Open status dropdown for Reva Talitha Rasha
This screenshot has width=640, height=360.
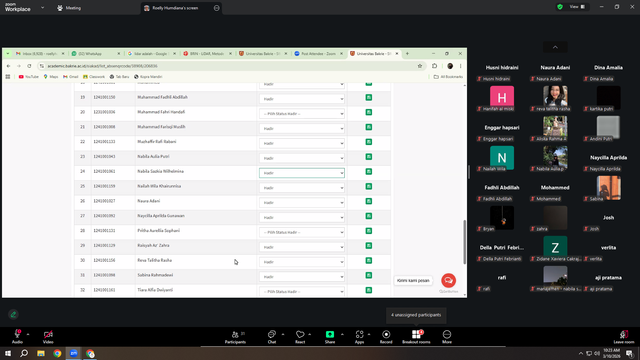click(302, 262)
